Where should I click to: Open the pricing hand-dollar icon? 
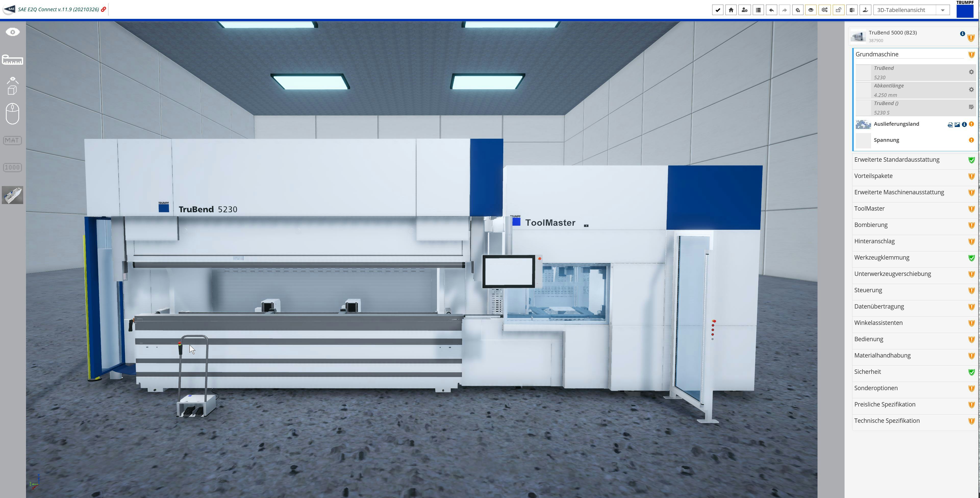pos(865,10)
